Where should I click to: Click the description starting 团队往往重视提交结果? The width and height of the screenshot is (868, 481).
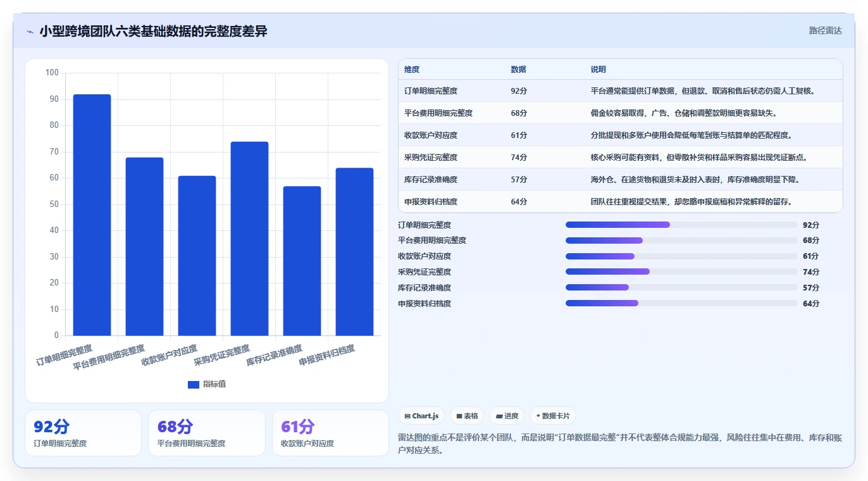pyautogui.click(x=691, y=202)
